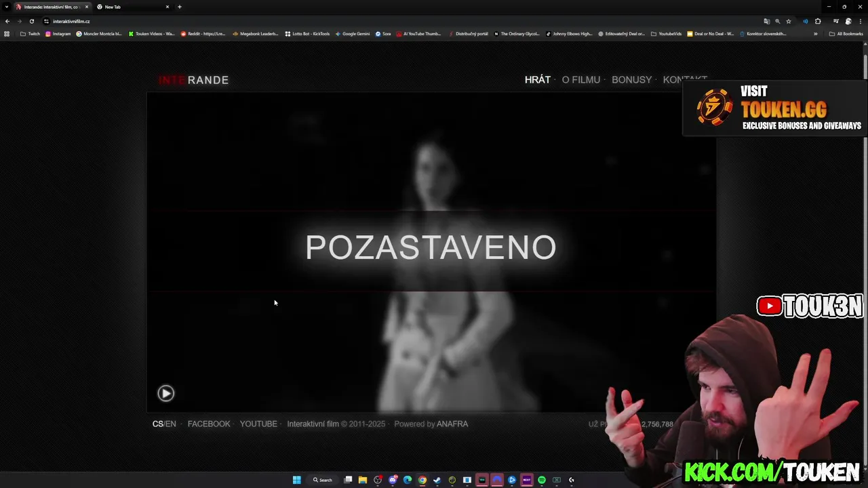
Task: Open the Instagram bookmark
Action: 58,33
